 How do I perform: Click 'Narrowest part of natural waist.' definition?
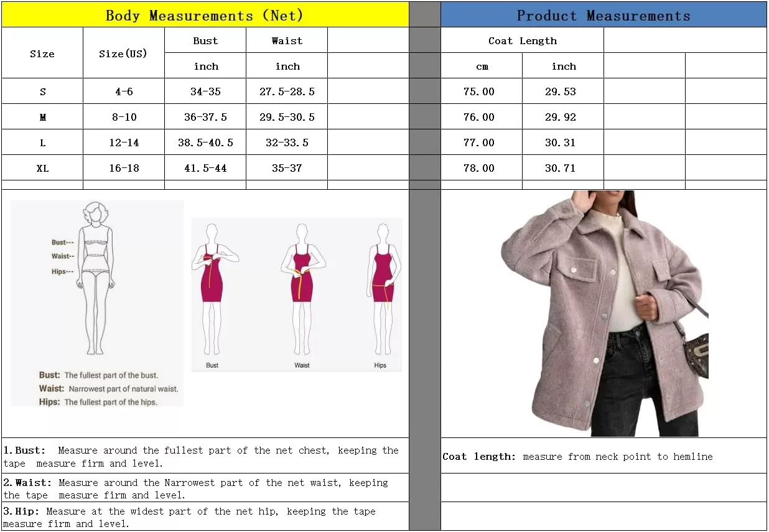coord(123,389)
